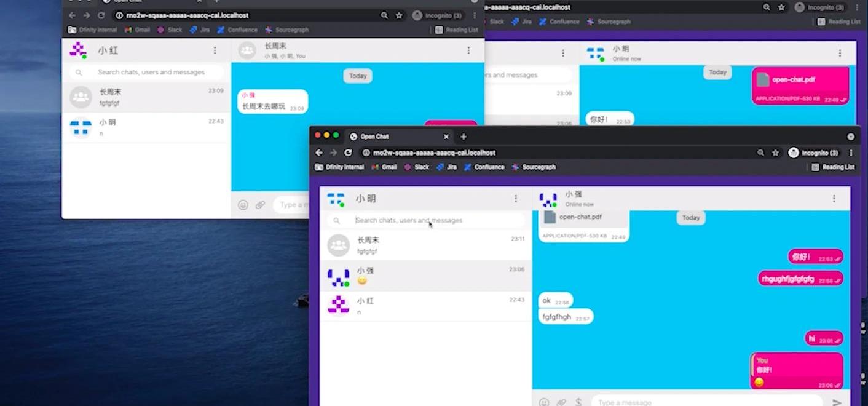Close the 'Open Chat' tab in front window
868x406 pixels.
click(x=446, y=137)
